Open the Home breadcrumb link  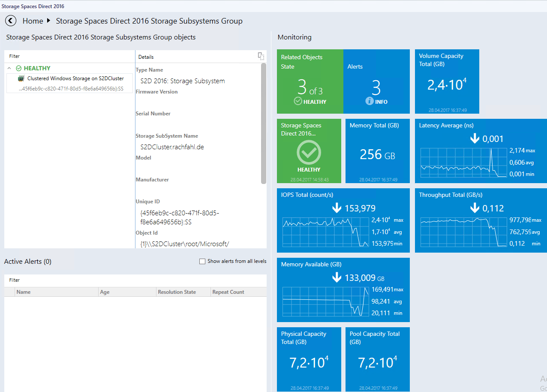pos(33,21)
